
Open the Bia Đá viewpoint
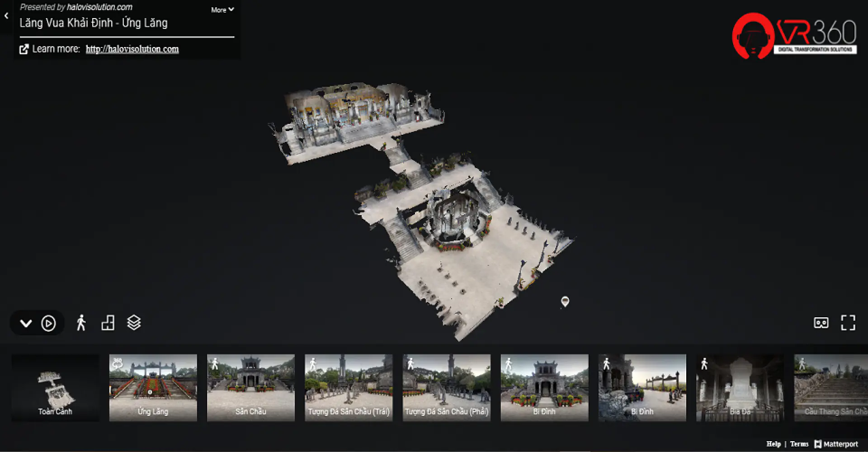[x=740, y=388]
